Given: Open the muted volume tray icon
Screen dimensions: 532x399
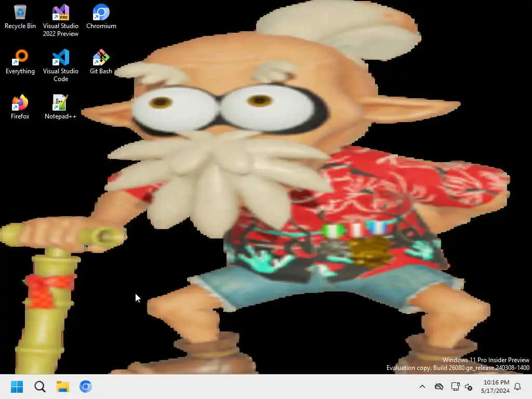Looking at the screenshot, I should (x=469, y=387).
